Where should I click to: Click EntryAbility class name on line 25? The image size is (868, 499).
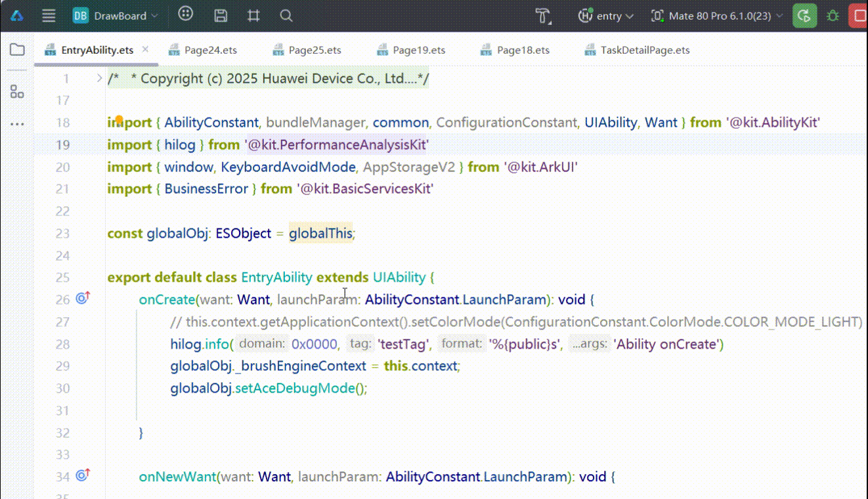[277, 277]
